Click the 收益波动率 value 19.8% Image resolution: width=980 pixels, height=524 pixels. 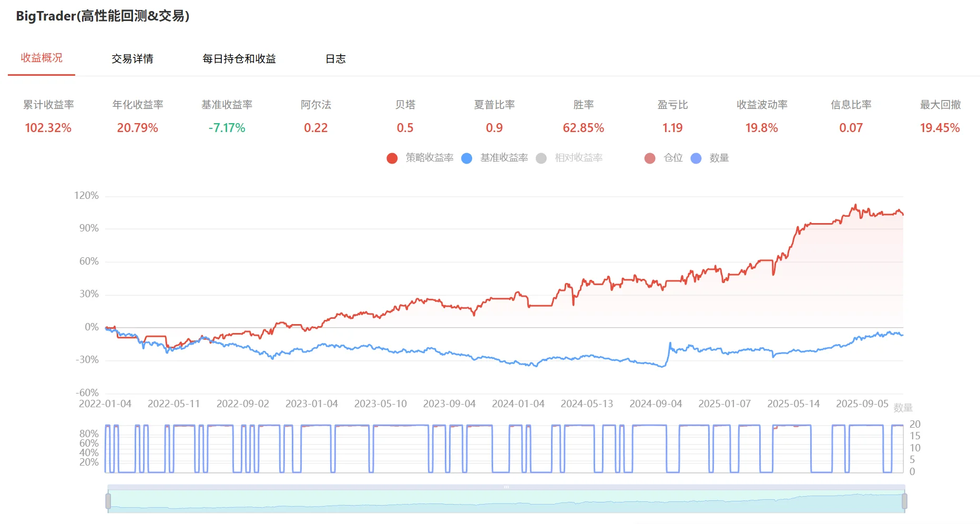(761, 128)
